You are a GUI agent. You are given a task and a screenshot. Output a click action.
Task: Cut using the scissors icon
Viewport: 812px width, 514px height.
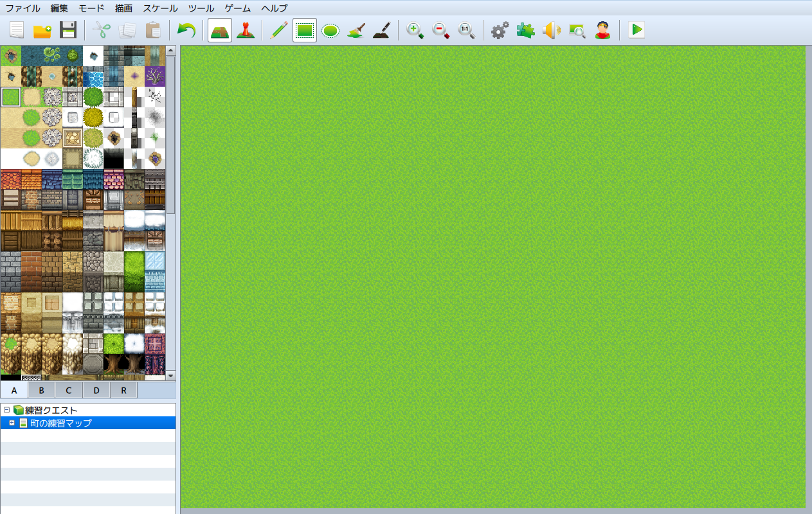coord(102,30)
